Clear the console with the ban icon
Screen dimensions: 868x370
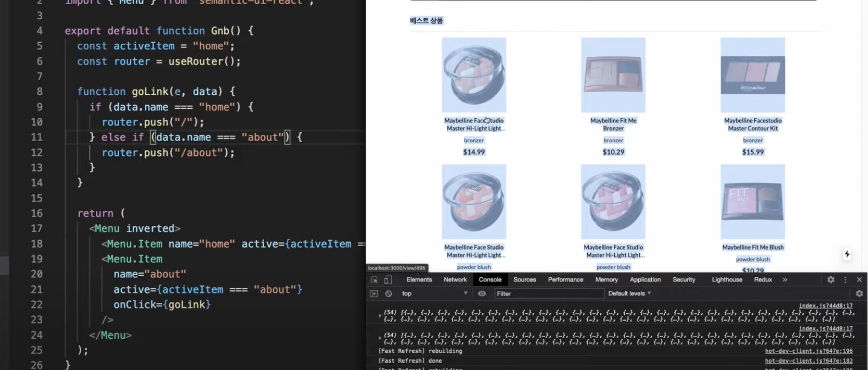coord(389,294)
